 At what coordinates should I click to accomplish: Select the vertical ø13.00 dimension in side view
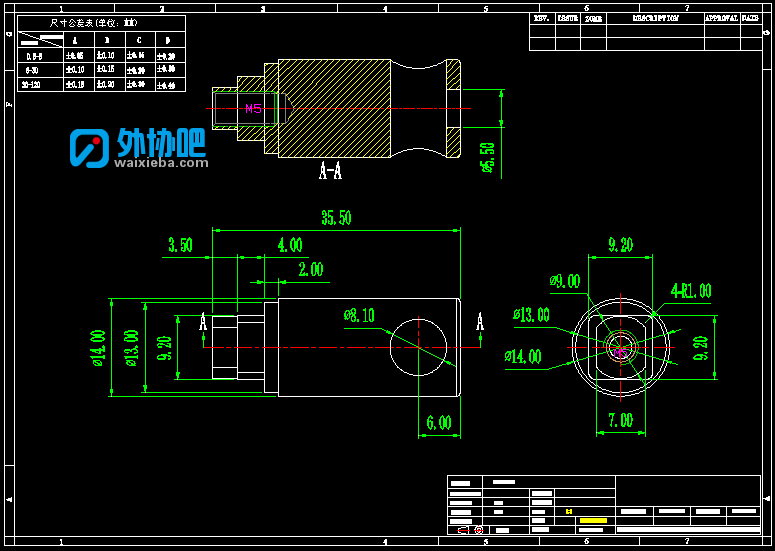(131, 348)
